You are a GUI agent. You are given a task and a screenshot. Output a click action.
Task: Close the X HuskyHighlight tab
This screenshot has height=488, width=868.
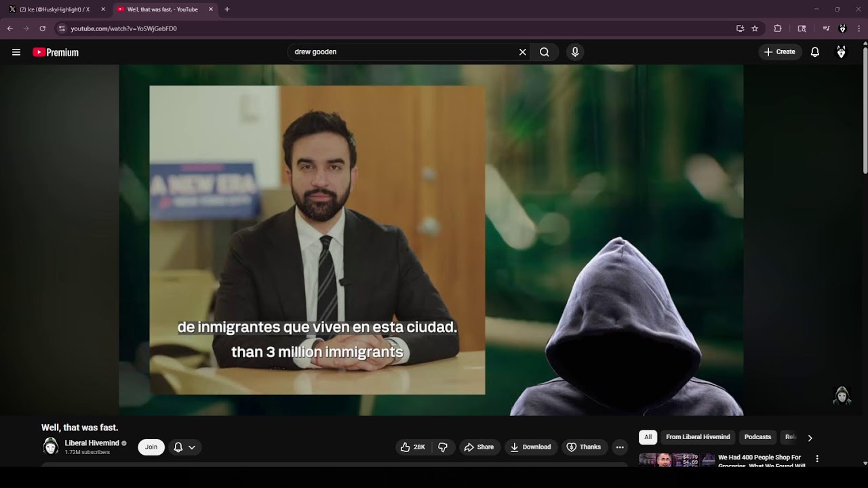pyautogui.click(x=103, y=9)
